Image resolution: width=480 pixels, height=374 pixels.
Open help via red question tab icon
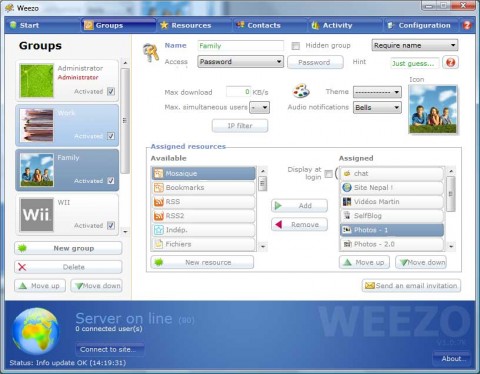[467, 25]
